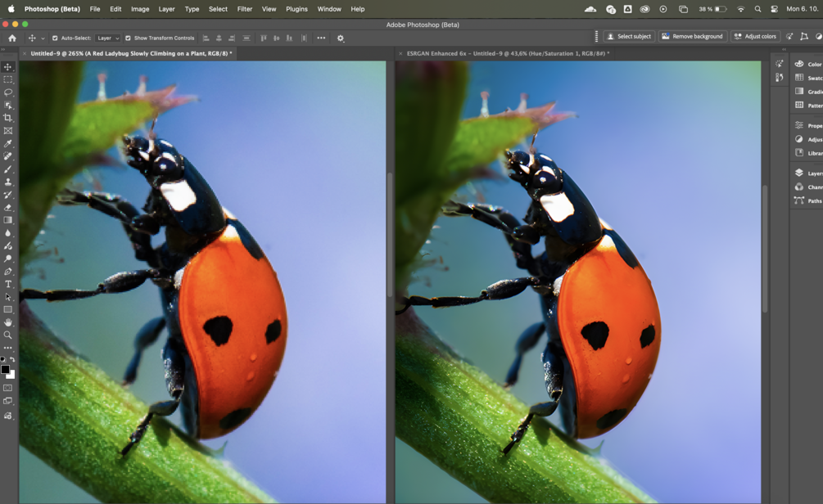Set the black foreground color swatch

coord(5,369)
